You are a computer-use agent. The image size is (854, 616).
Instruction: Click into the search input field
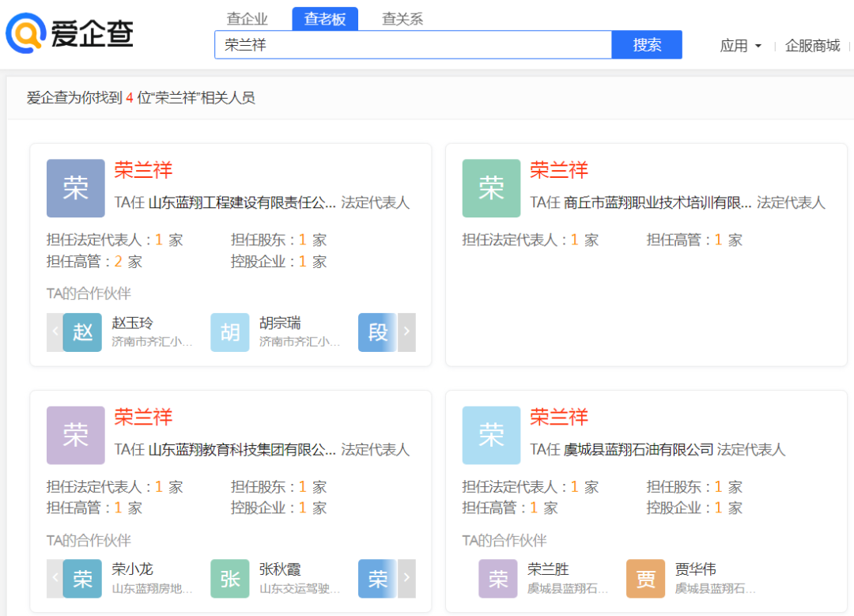[413, 45]
